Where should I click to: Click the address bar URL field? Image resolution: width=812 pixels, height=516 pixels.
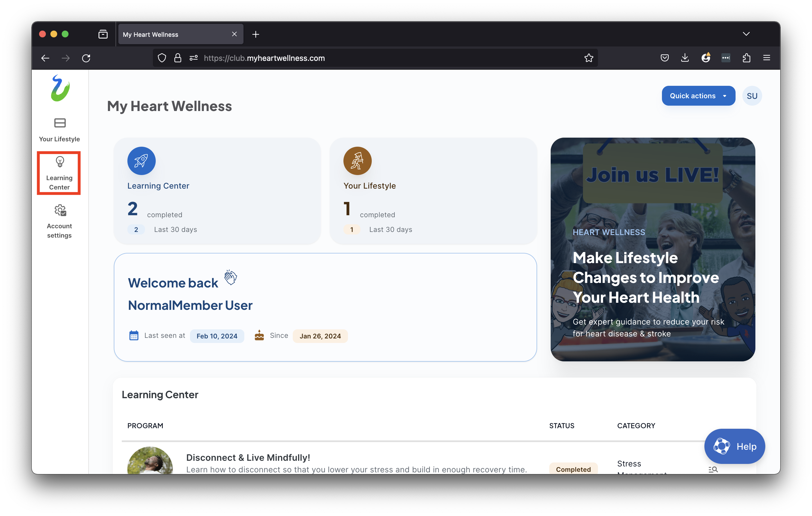click(371, 58)
